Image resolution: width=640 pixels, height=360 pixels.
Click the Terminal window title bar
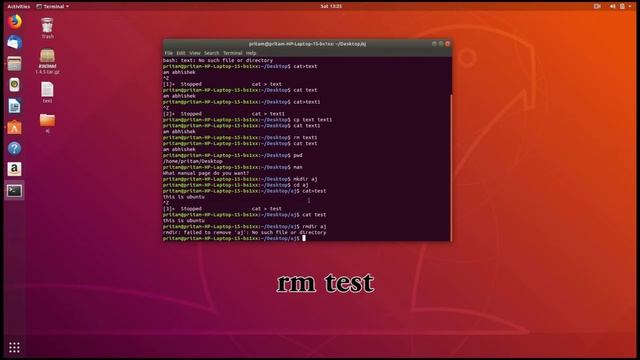pyautogui.click(x=307, y=44)
